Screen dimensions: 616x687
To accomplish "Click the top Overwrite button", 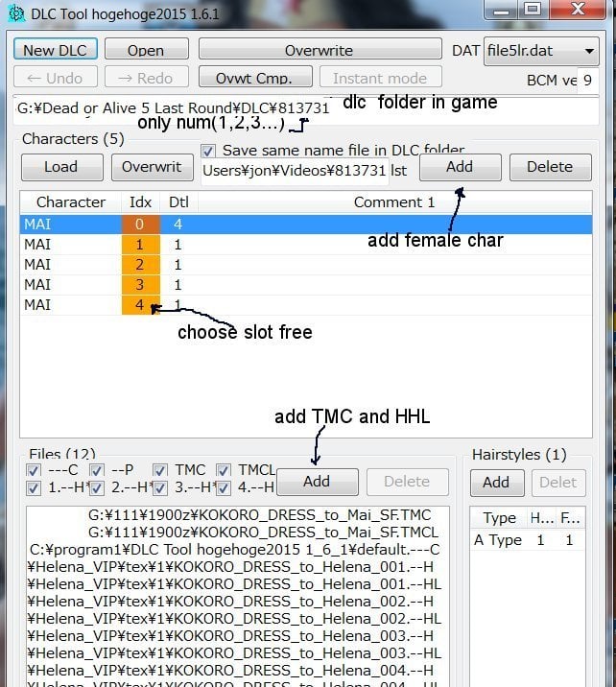I will (x=320, y=50).
